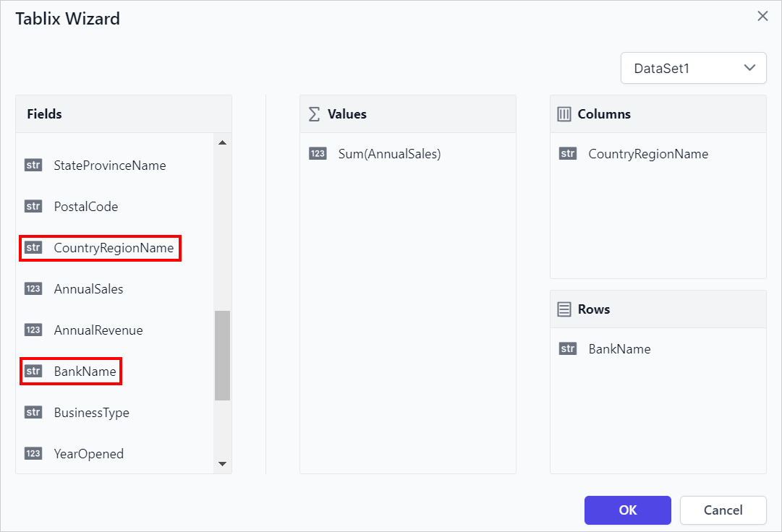Click the str icon beside BankName in Rows
Screen dimensions: 782x532
[x=568, y=348]
